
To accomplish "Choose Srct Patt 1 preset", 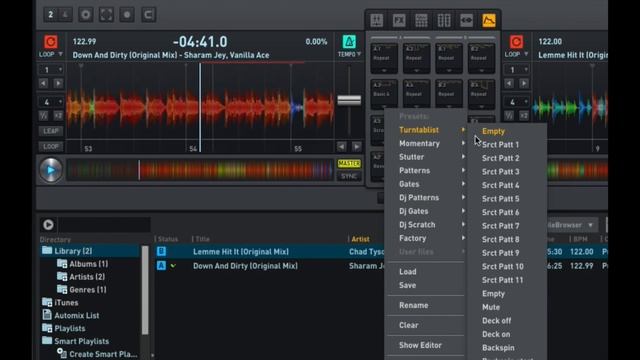I will coord(500,144).
